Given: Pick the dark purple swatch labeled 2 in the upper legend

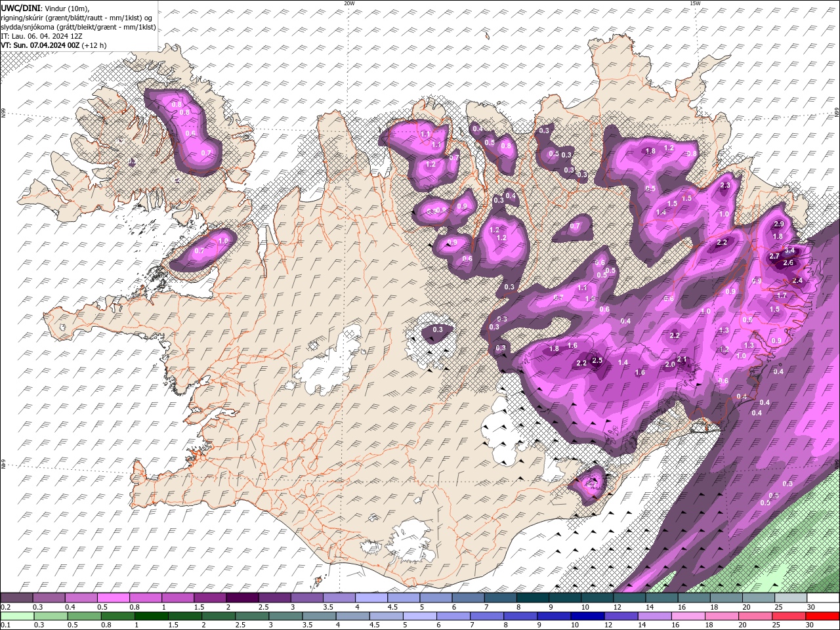Looking at the screenshot, I should pos(242,598).
